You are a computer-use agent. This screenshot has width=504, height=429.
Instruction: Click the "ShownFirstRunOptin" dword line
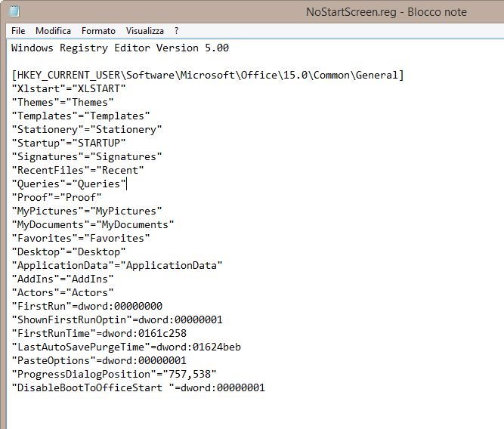pos(117,320)
